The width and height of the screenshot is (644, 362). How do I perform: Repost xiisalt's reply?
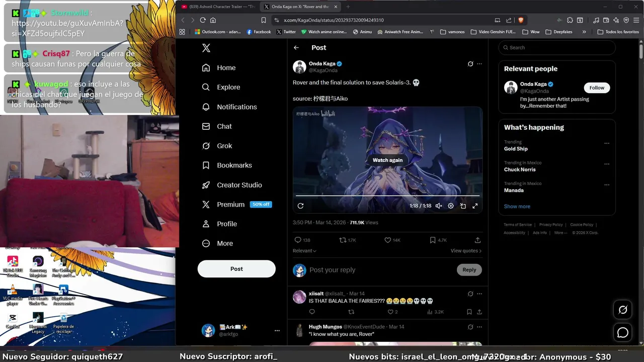tap(351, 312)
